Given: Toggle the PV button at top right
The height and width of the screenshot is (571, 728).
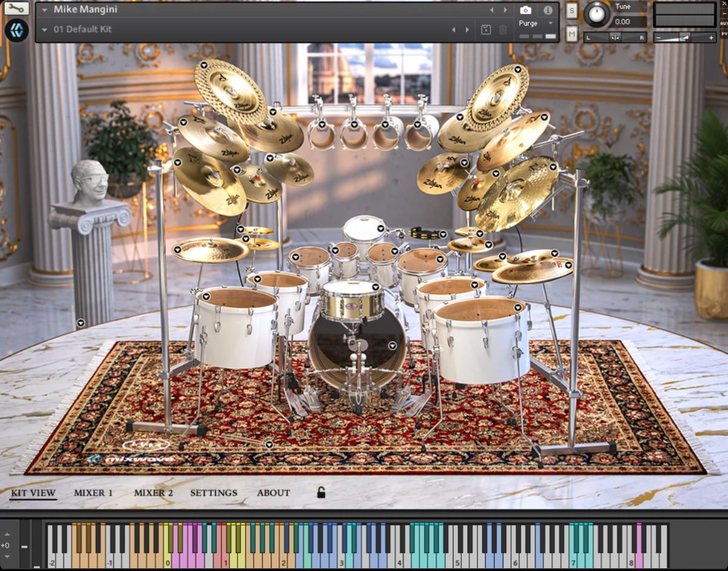Looking at the screenshot, I should (x=723, y=35).
